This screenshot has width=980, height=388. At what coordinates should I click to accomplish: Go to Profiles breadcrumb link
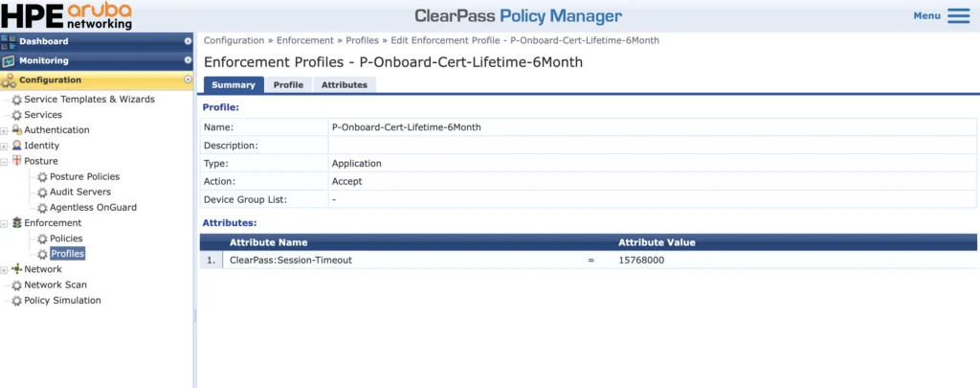coord(363,40)
